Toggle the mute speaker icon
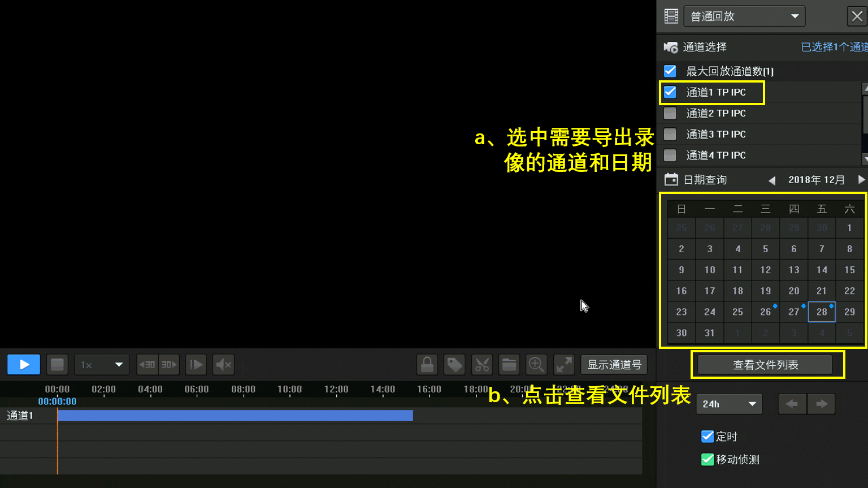The width and height of the screenshot is (868, 488). coord(224,365)
